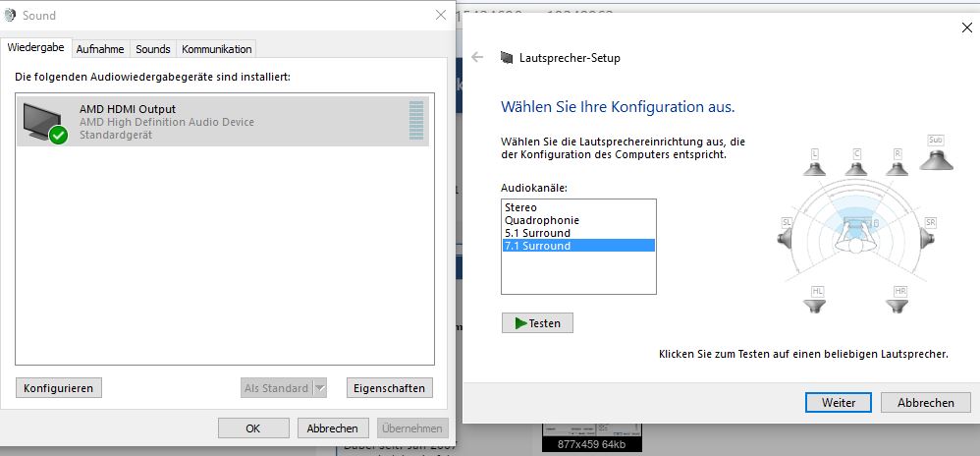The height and width of the screenshot is (456, 980).
Task: Switch to the Wiedergabe tab
Action: 35,47
